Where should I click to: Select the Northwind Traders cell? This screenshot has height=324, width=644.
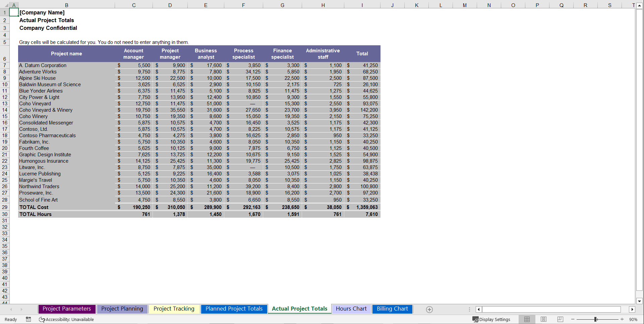[x=66, y=186]
